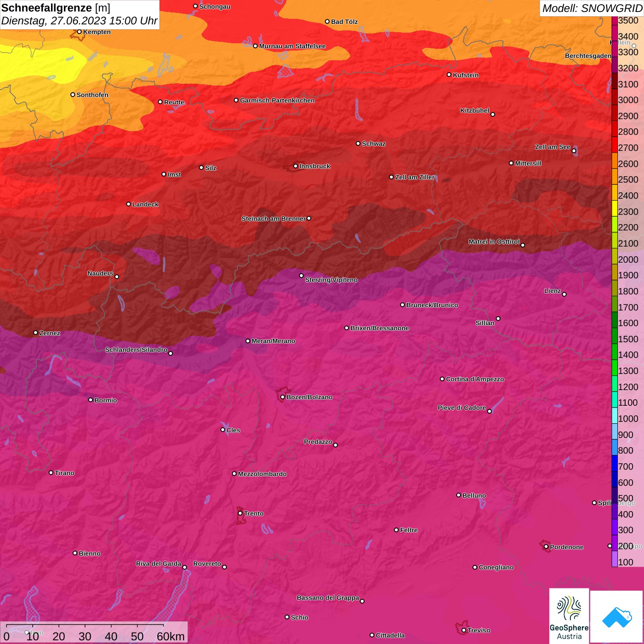The height and width of the screenshot is (644, 644).
Task: Select the Matrei in Osttirol label
Action: tap(494, 241)
